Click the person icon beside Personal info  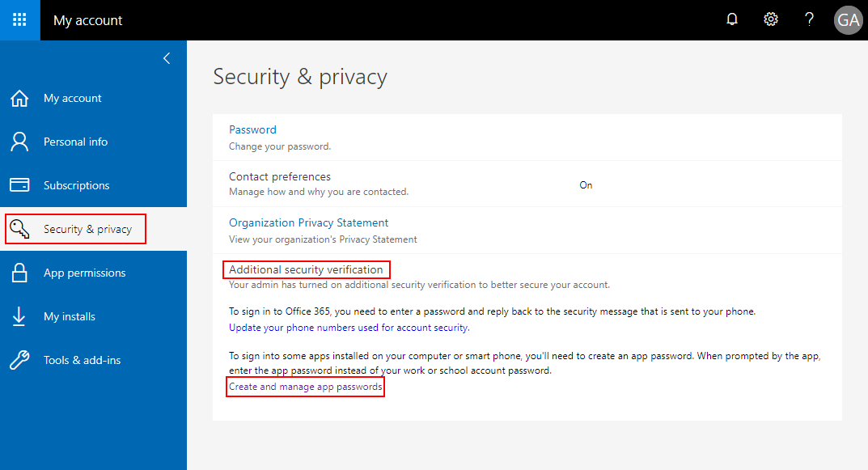[x=19, y=142]
